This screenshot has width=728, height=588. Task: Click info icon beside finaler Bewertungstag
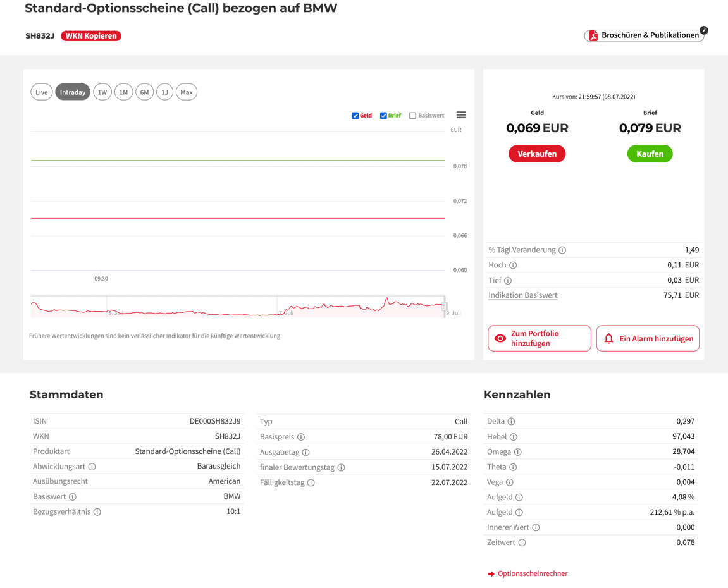pos(341,468)
